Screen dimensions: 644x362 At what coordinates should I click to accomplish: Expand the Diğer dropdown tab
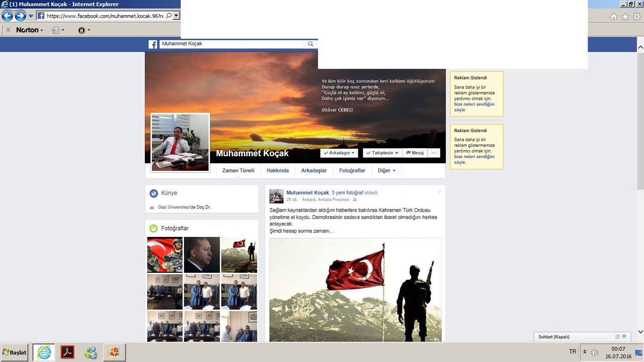click(386, 171)
